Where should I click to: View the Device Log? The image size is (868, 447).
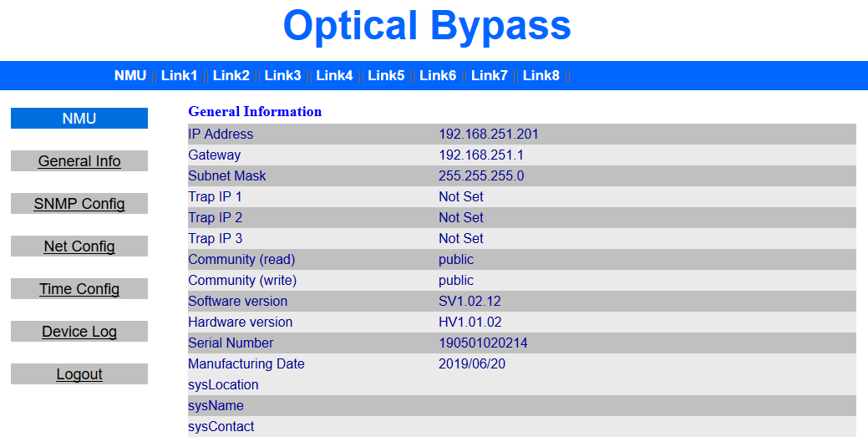tap(79, 332)
